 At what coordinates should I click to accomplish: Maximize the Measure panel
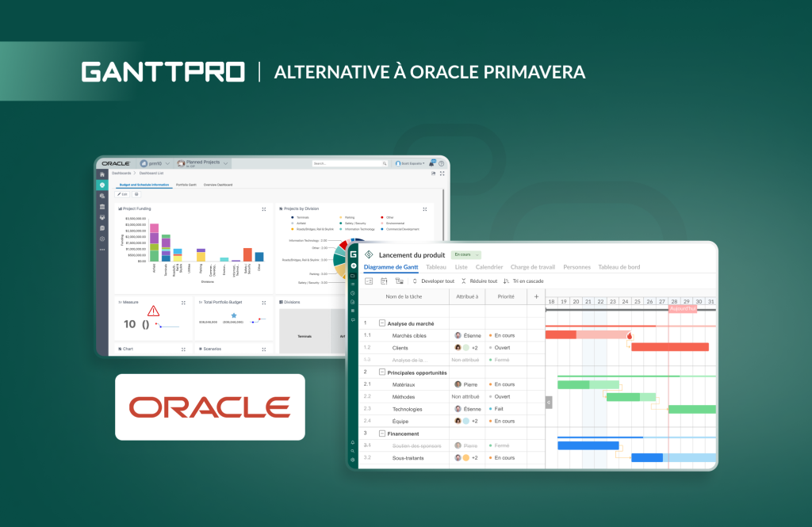point(183,302)
